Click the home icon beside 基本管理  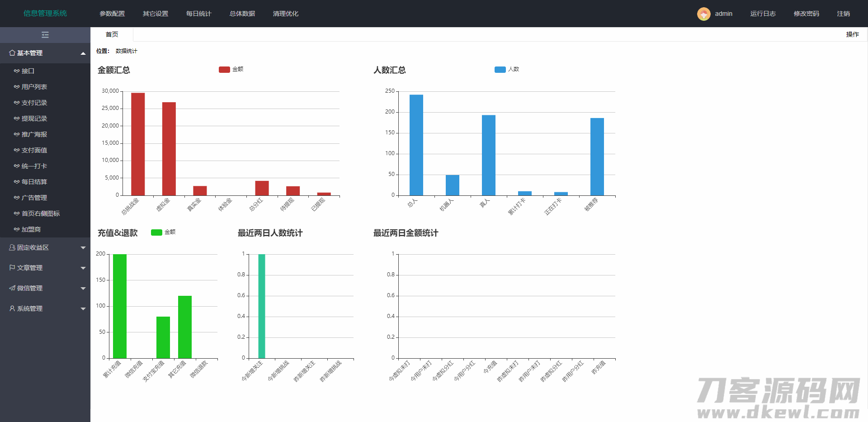12,53
